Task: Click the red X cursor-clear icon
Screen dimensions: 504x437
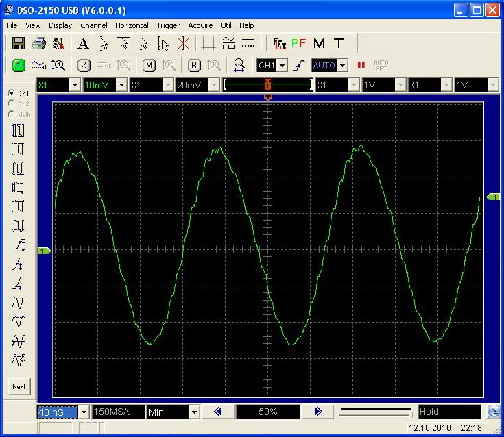Action: click(x=183, y=43)
